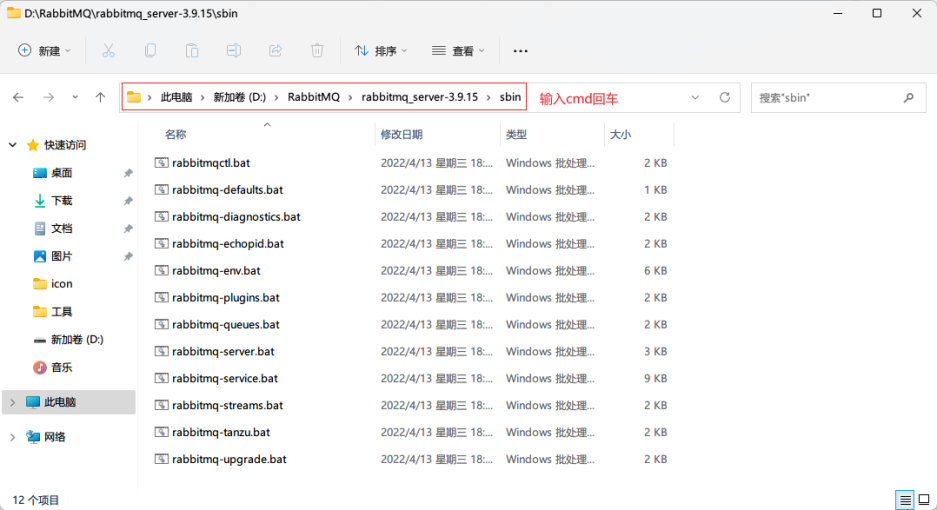Image resolution: width=937 pixels, height=510 pixels.
Task: Open the Downloads folder in Quick Access
Action: (x=62, y=200)
